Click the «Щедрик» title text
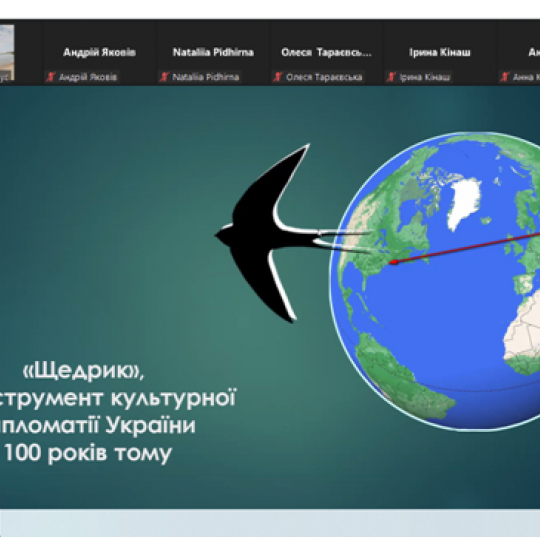Image resolution: width=540 pixels, height=540 pixels. pyautogui.click(x=84, y=371)
